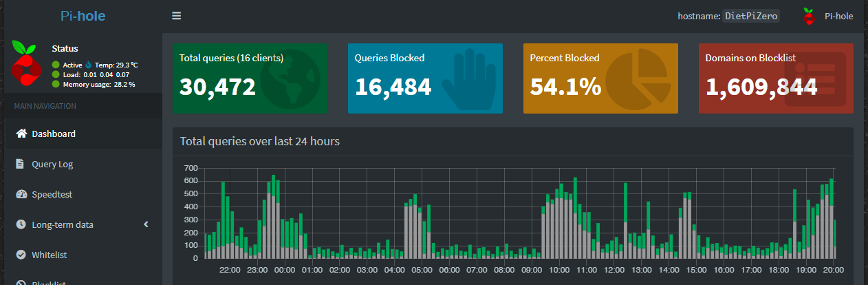The image size is (868, 285).
Task: Expand Long-term data chevron arrow
Action: (x=146, y=224)
